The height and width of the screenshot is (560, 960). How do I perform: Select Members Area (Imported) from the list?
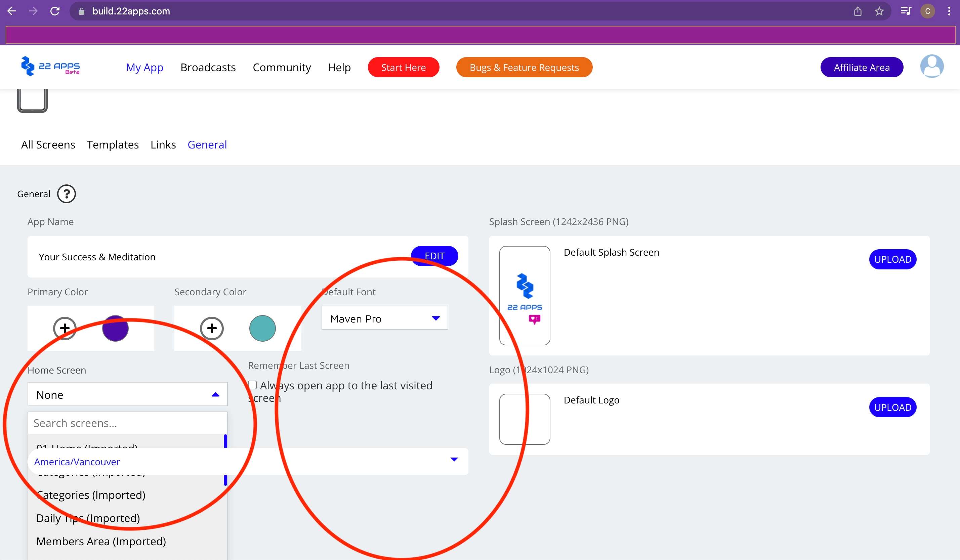(x=101, y=541)
